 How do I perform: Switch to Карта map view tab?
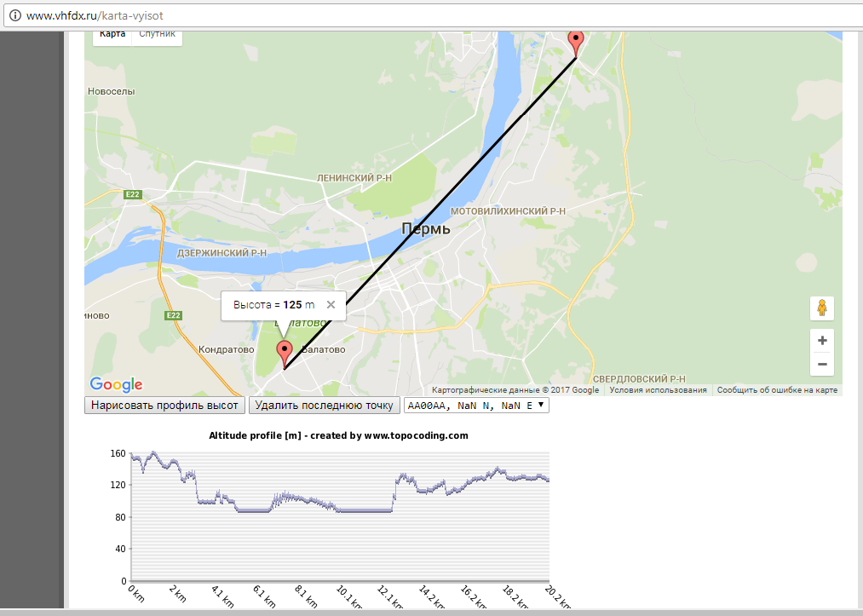coord(112,34)
